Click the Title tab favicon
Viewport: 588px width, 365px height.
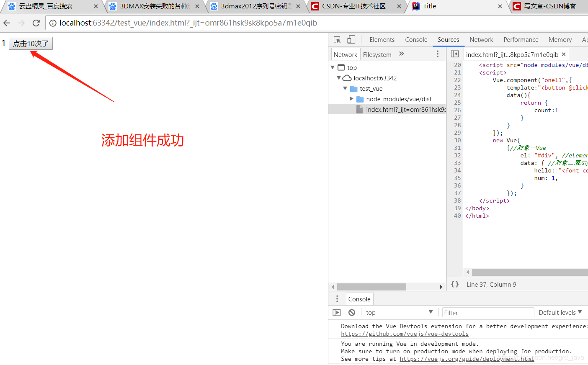(416, 6)
